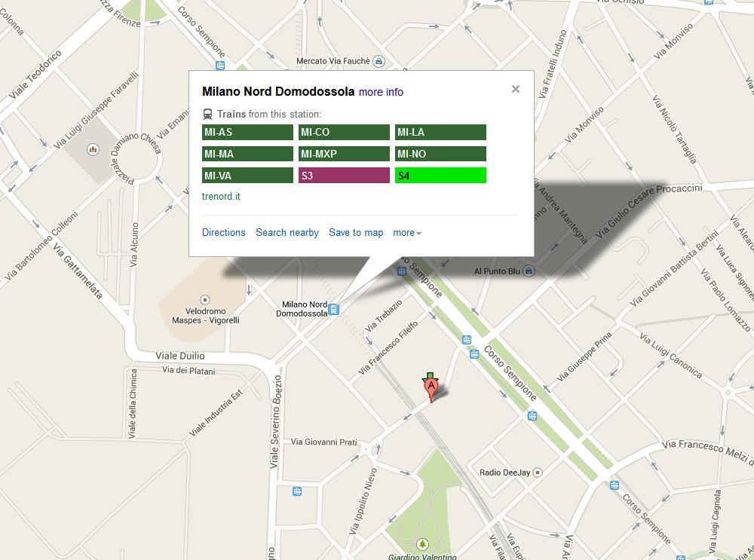This screenshot has width=754, height=560.
Task: Expand the 'more' dropdown in info window
Action: pyautogui.click(x=407, y=233)
